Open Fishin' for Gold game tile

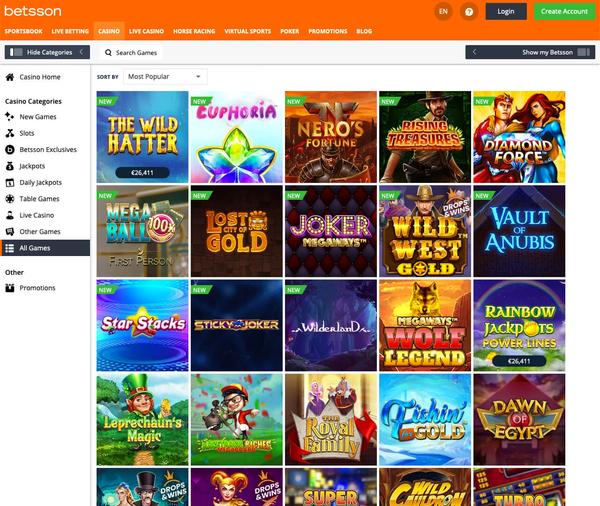(x=425, y=419)
